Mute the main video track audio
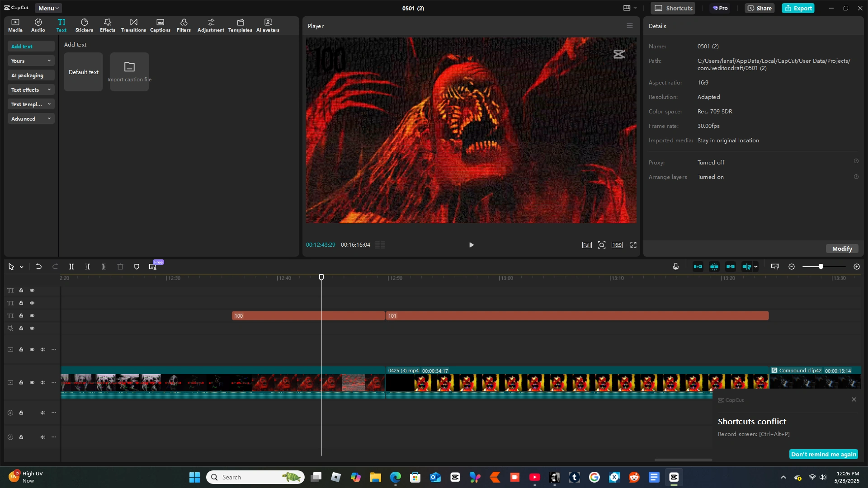This screenshot has height=488, width=868. 43,383
